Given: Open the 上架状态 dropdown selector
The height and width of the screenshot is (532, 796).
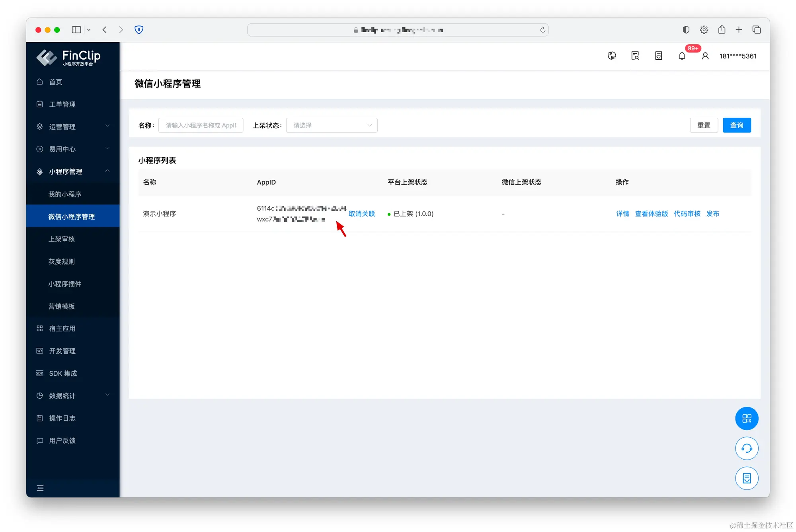Looking at the screenshot, I should [332, 125].
